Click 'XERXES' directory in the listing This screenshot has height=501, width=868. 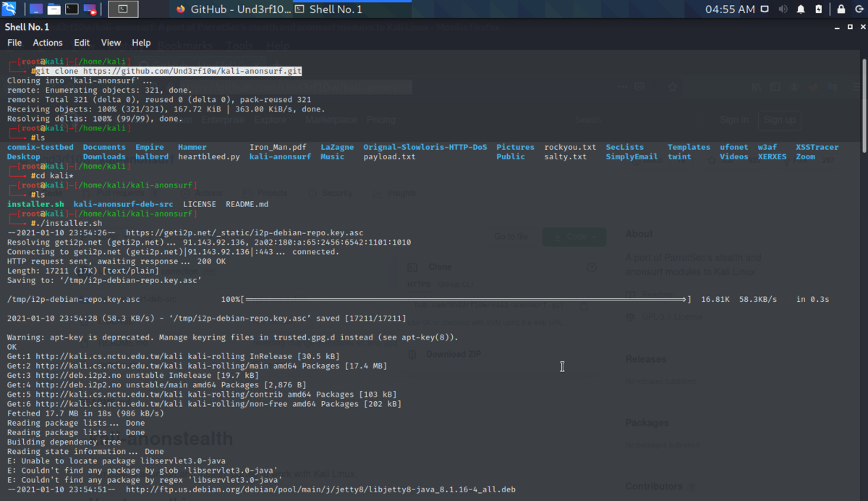point(772,156)
